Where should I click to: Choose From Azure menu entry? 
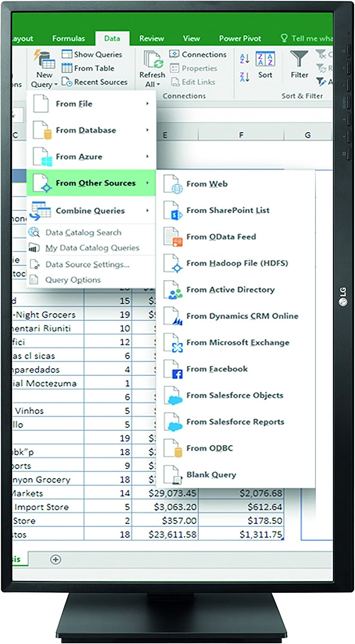point(91,156)
